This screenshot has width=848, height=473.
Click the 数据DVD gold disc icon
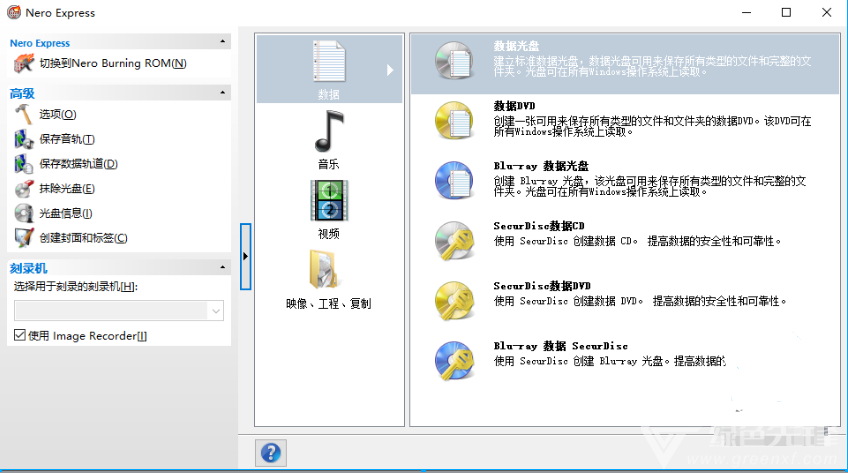(x=455, y=121)
